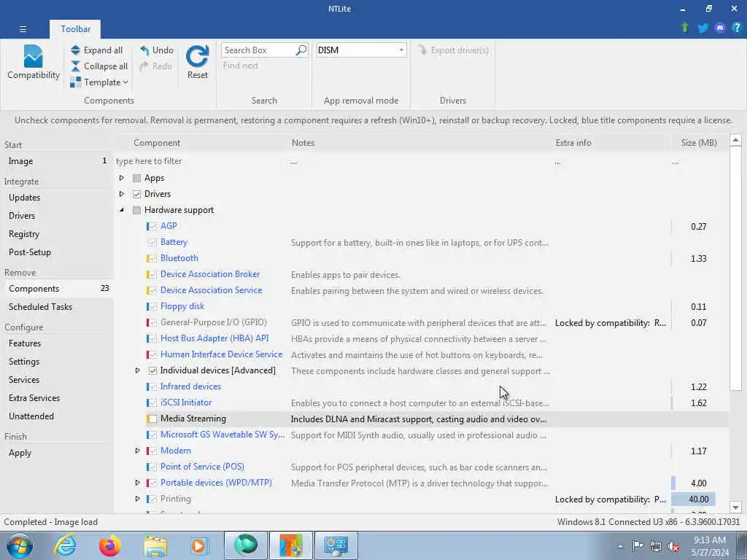The width and height of the screenshot is (747, 560).
Task: Click the help question mark icon
Action: tap(737, 28)
